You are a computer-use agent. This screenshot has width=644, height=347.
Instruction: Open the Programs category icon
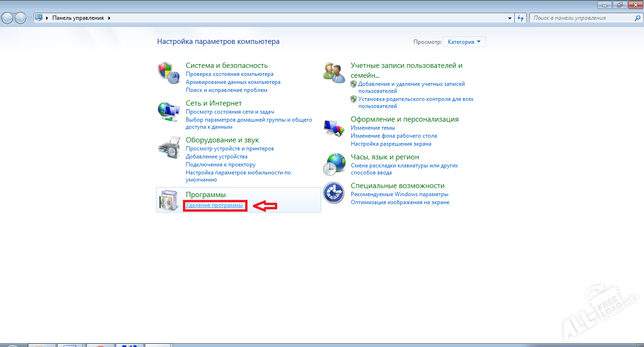[x=168, y=200]
